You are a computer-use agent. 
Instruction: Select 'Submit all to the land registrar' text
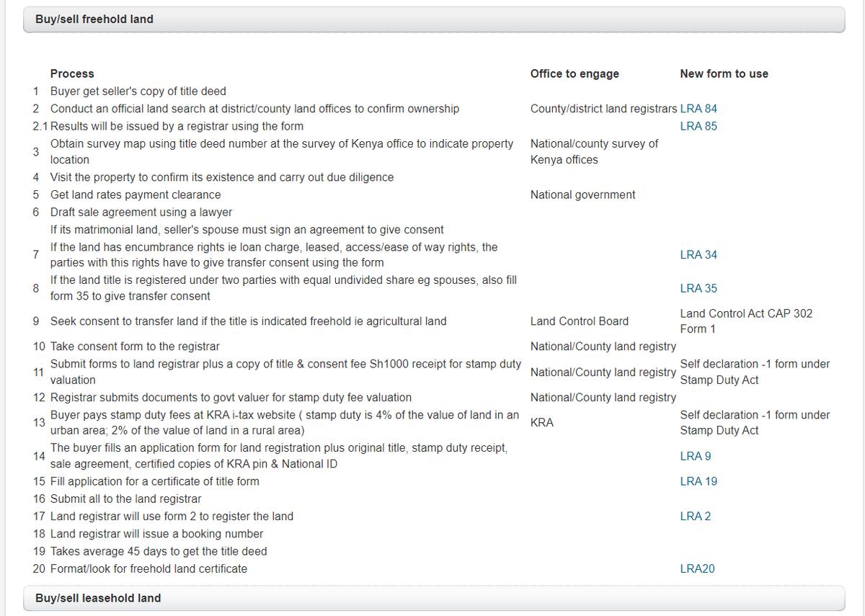click(x=126, y=499)
